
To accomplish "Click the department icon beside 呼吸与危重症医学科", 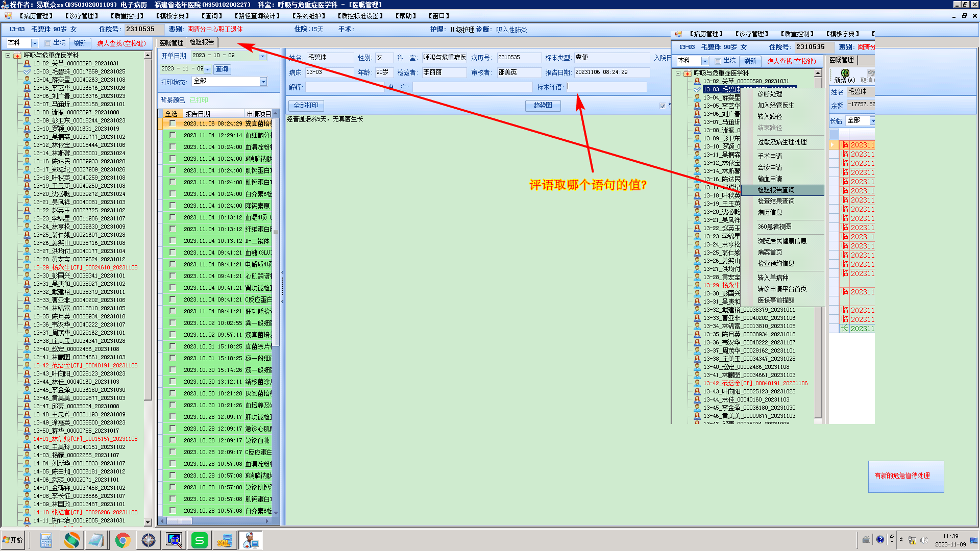I will 17,55.
